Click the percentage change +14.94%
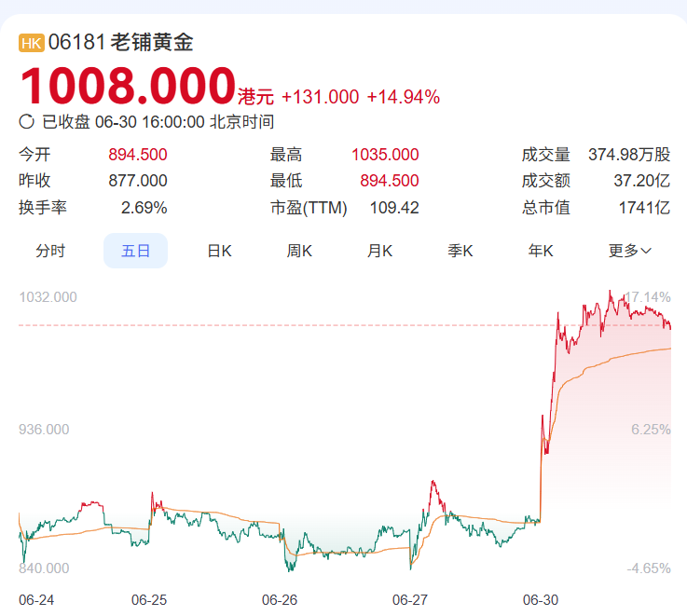The width and height of the screenshot is (687, 616). coord(403,97)
